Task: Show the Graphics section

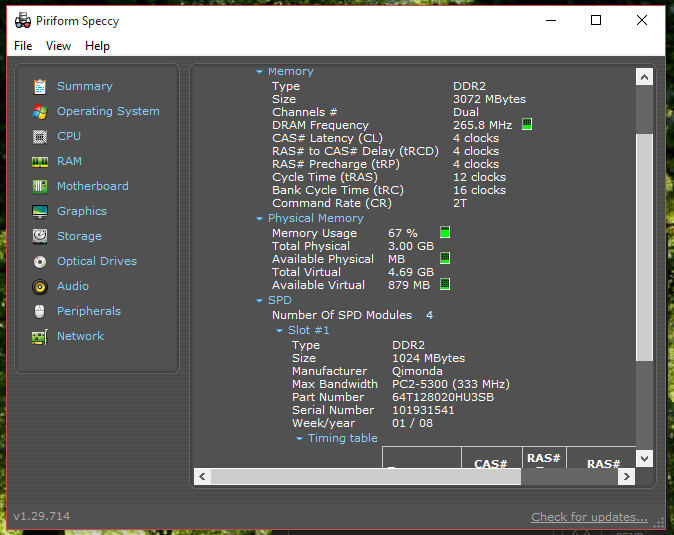Action: pyautogui.click(x=82, y=211)
